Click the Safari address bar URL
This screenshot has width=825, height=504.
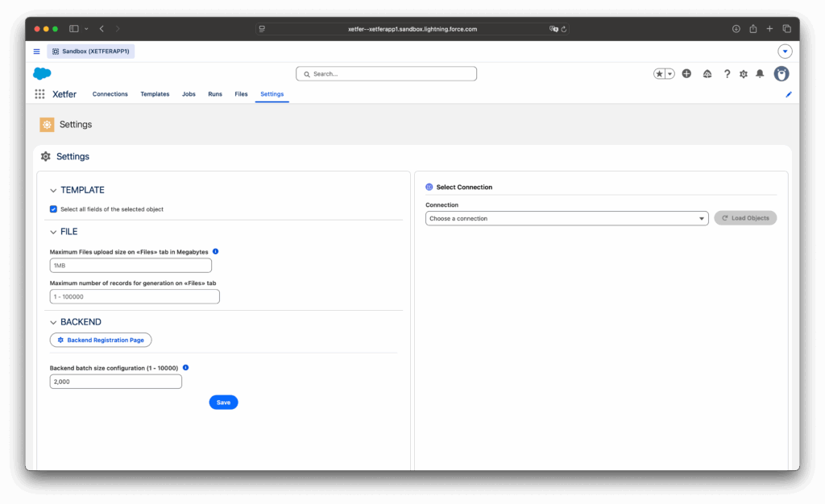(412, 30)
